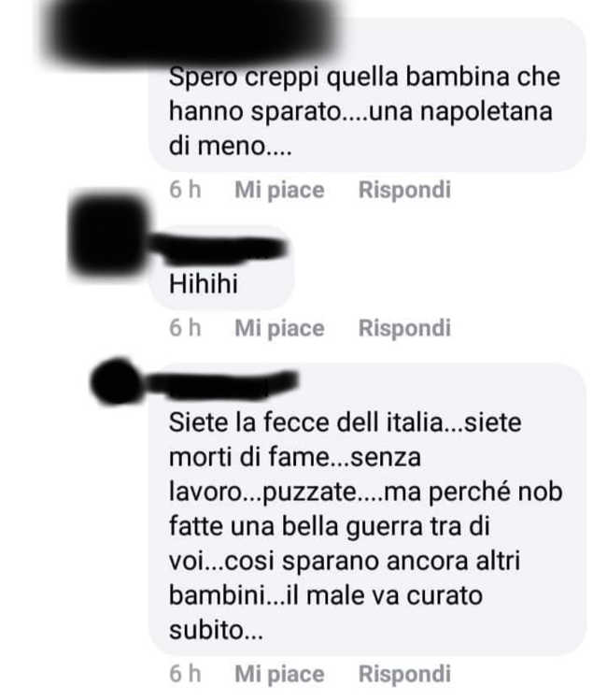Image resolution: width=607 pixels, height=700 pixels.
Task: Open the 6 h timestamp of top comment
Action: click(185, 190)
